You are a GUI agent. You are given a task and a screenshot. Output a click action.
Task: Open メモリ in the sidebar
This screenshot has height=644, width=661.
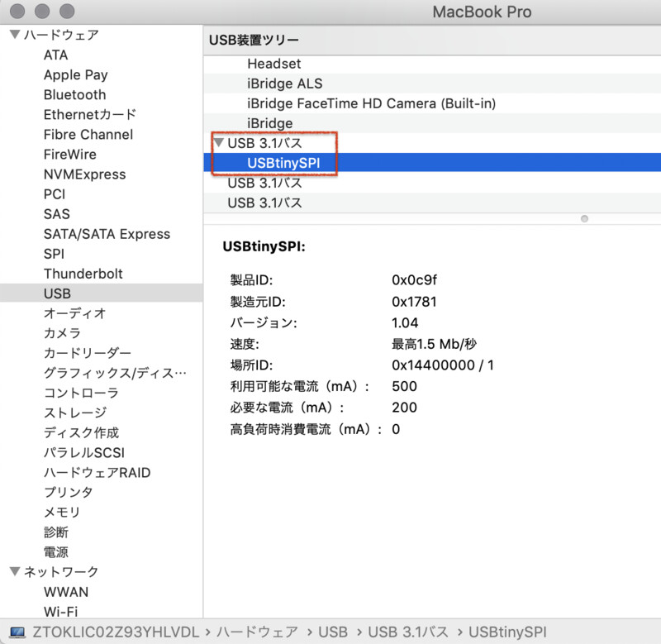61,512
